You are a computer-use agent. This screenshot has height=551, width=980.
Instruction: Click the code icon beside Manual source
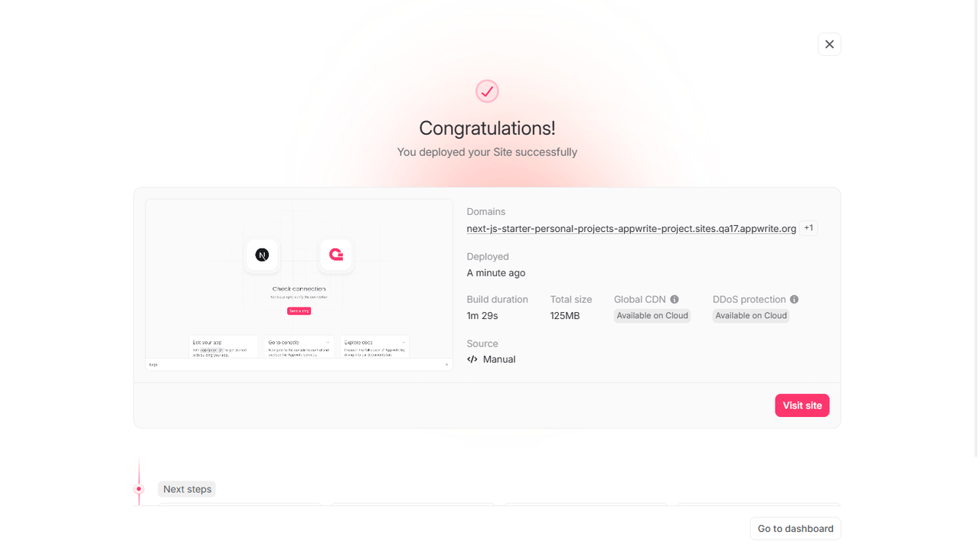[472, 359]
